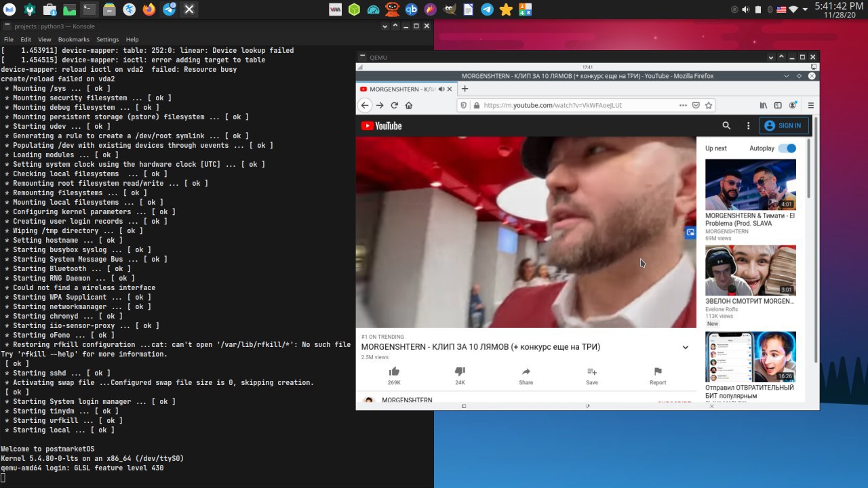Click Share under the video
Screen dimensions: 868x488
coord(526,375)
